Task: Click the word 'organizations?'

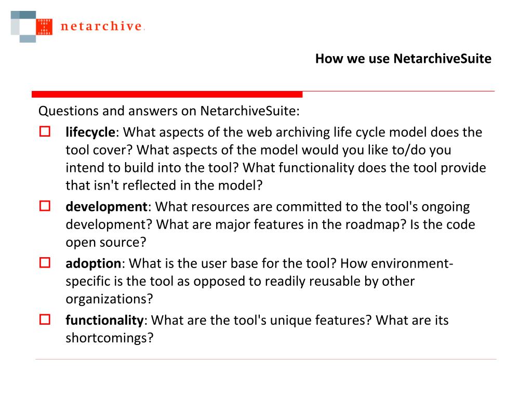Action: point(109,299)
